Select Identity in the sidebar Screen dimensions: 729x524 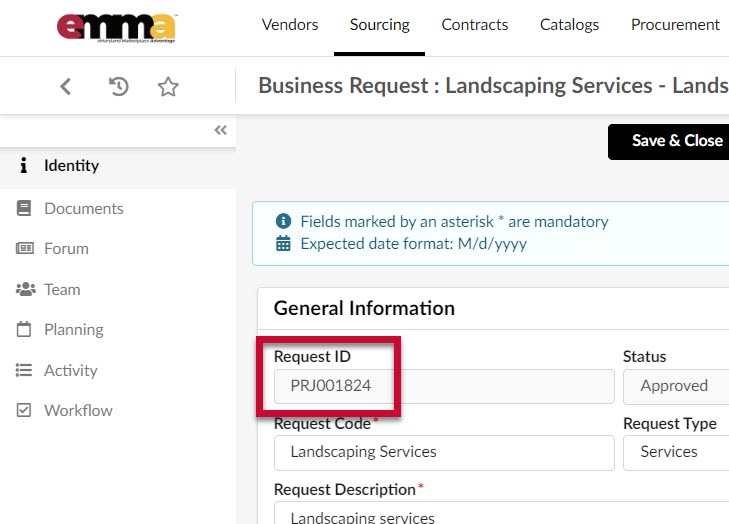(x=118, y=166)
